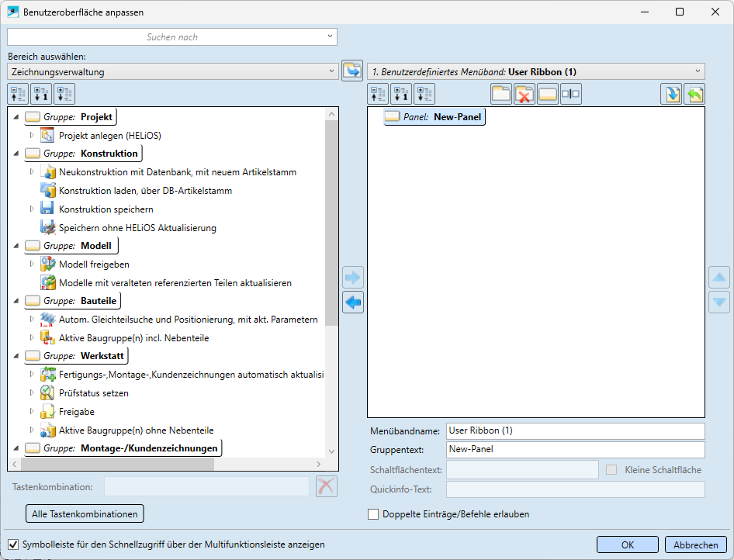Collapse Gruppe Bauteile

[16, 301]
